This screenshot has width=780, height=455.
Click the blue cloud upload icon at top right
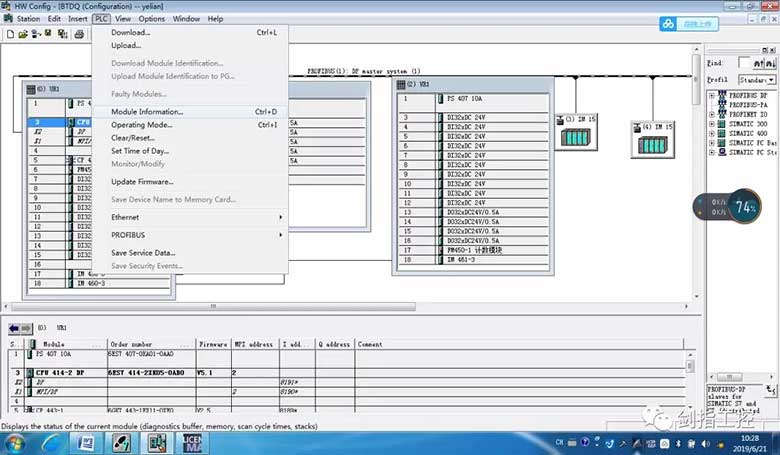coord(668,23)
